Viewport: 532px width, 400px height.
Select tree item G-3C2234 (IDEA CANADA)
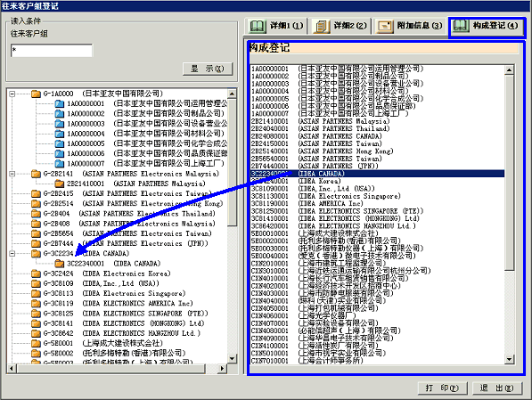(x=86, y=253)
